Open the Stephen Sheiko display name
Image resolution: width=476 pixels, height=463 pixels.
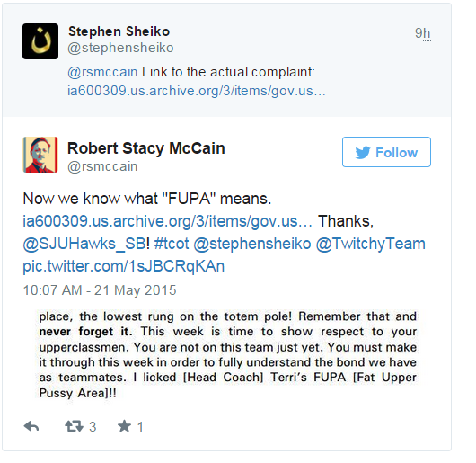[119, 31]
